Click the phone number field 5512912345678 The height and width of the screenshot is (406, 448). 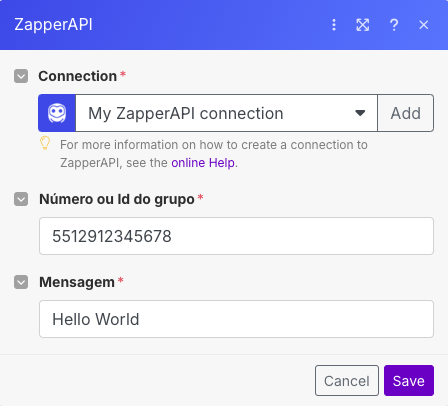236,236
